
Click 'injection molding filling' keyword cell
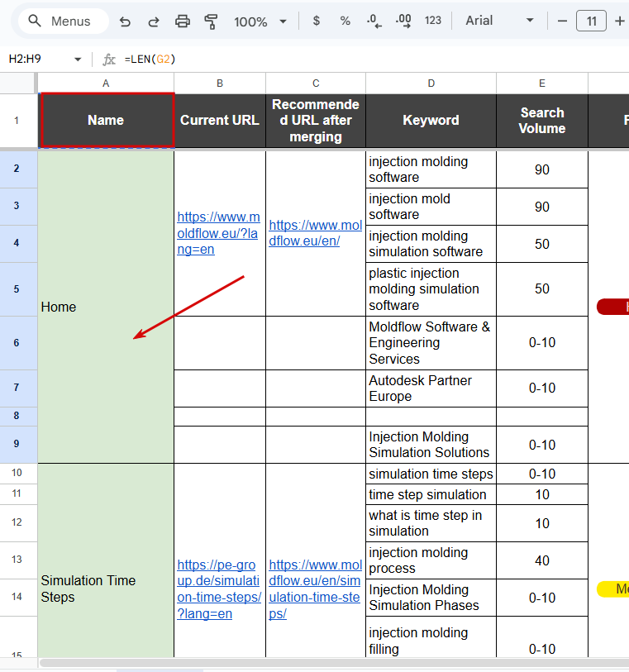click(x=431, y=637)
